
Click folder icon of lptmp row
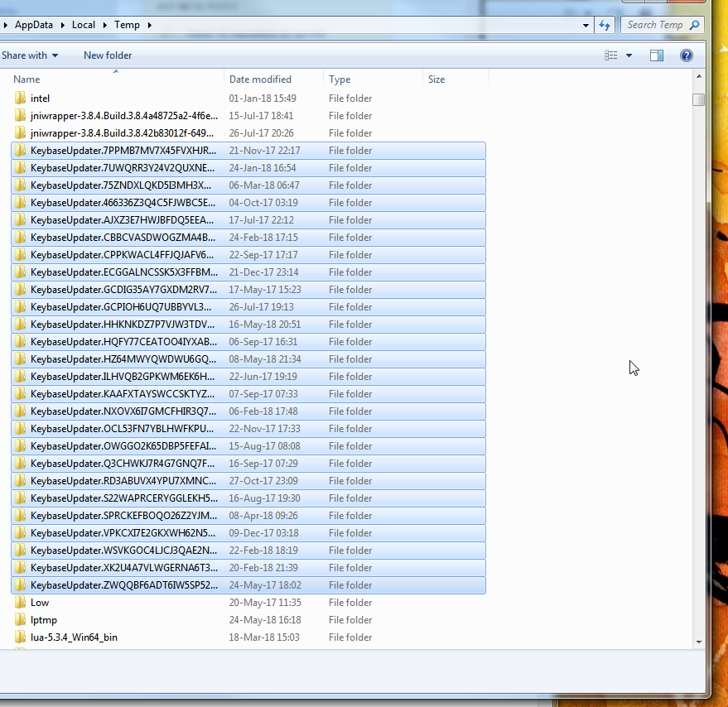pyautogui.click(x=20, y=620)
